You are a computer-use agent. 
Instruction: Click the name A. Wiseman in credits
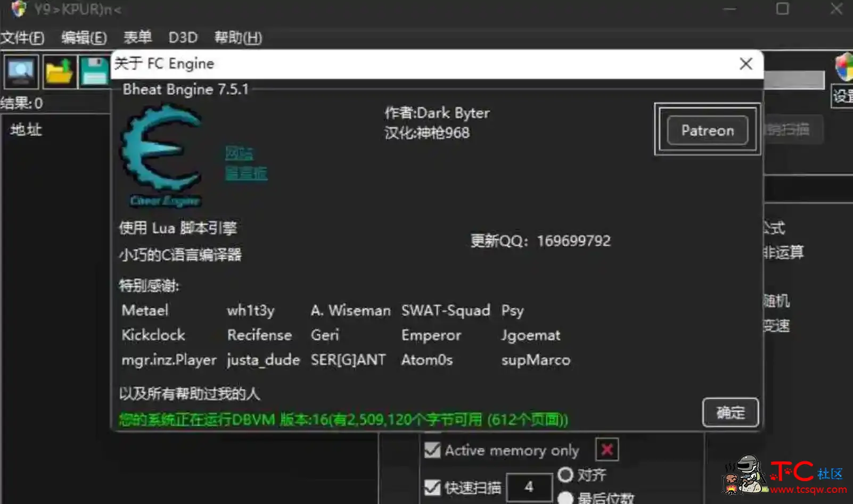coord(350,310)
